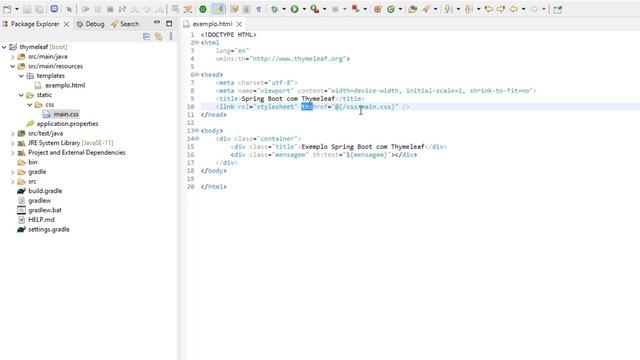Click the New Java Package icon
Viewport: 640px width, 360px height.
[x=378, y=9]
